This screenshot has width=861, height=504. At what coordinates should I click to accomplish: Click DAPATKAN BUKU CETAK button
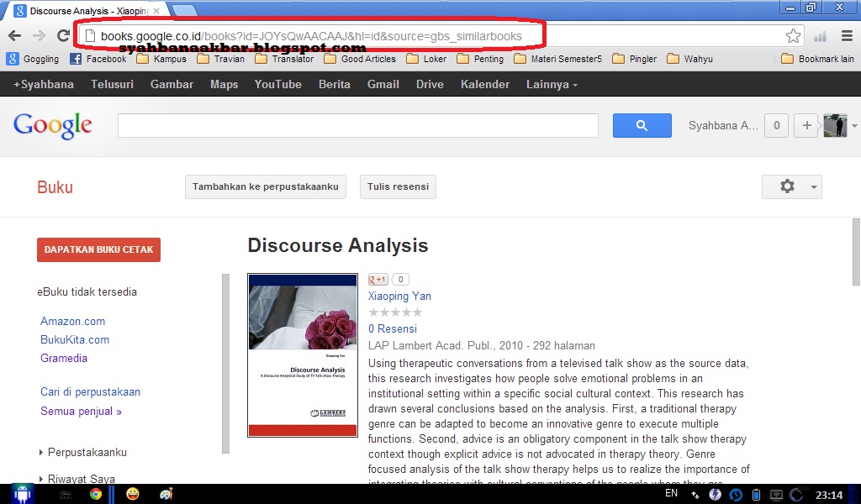point(99,249)
